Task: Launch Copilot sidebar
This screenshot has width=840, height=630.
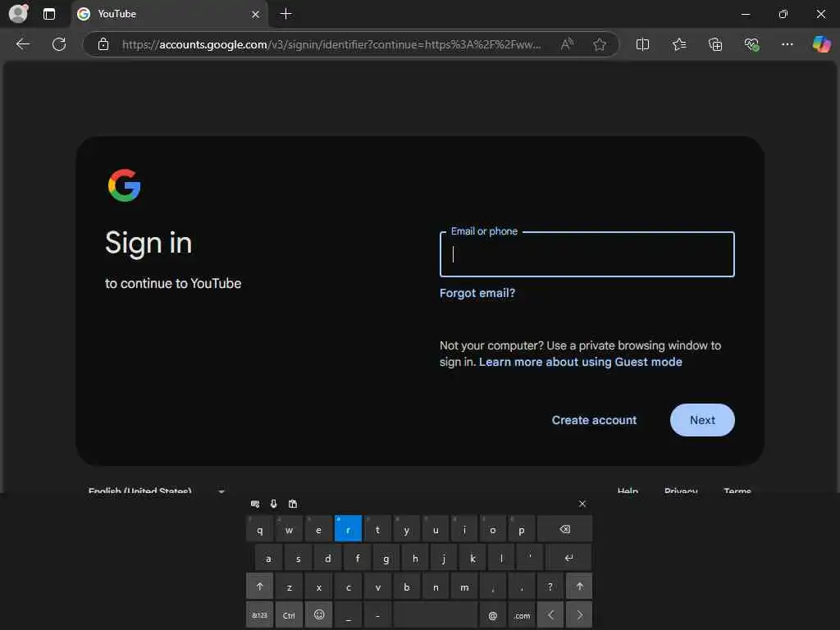Action: click(x=821, y=44)
